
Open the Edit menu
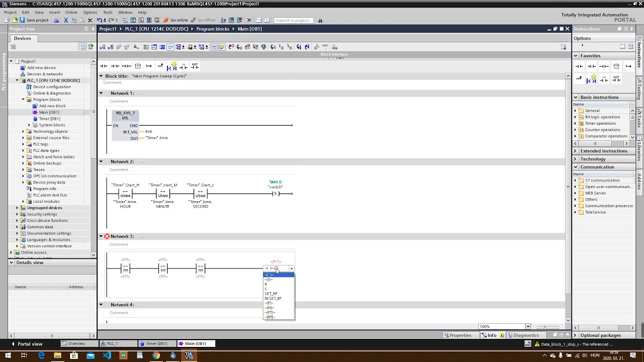coord(25,12)
